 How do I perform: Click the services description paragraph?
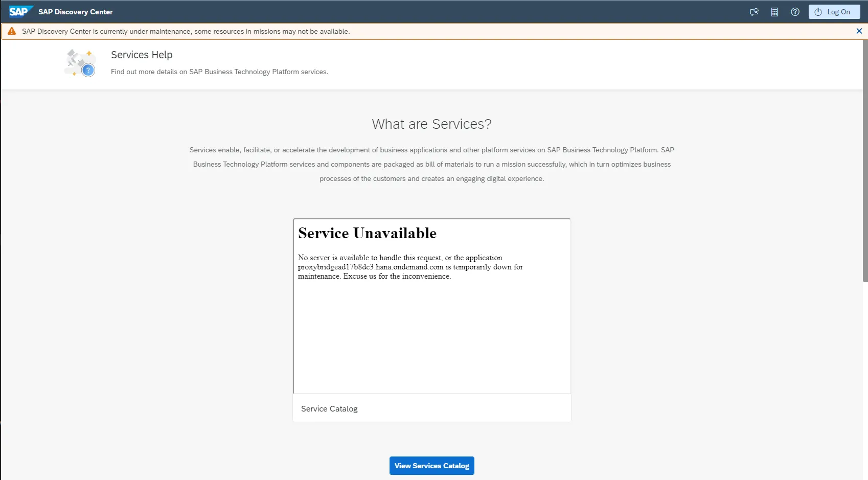point(431,164)
